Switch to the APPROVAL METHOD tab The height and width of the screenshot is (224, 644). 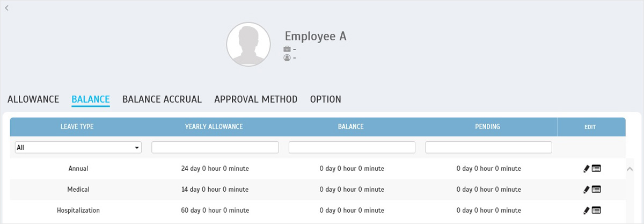(256, 99)
